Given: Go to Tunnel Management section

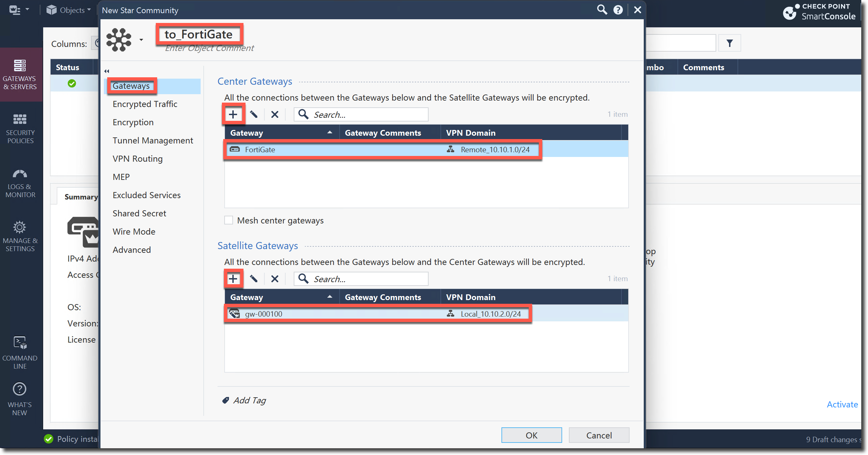Looking at the screenshot, I should click(152, 140).
